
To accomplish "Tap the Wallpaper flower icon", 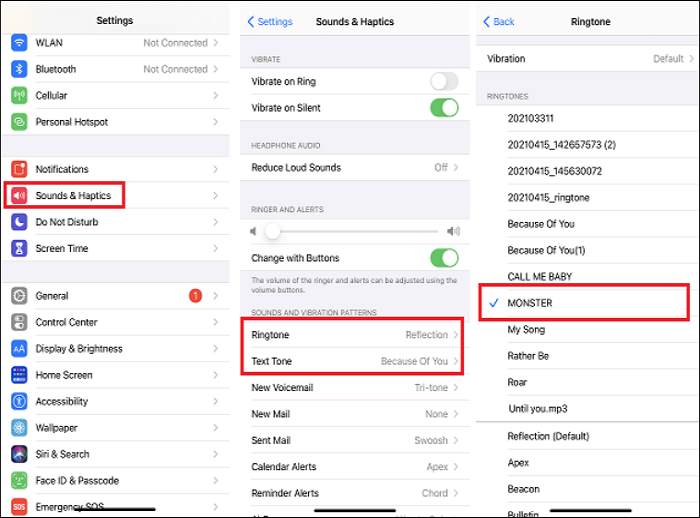I will [19, 427].
